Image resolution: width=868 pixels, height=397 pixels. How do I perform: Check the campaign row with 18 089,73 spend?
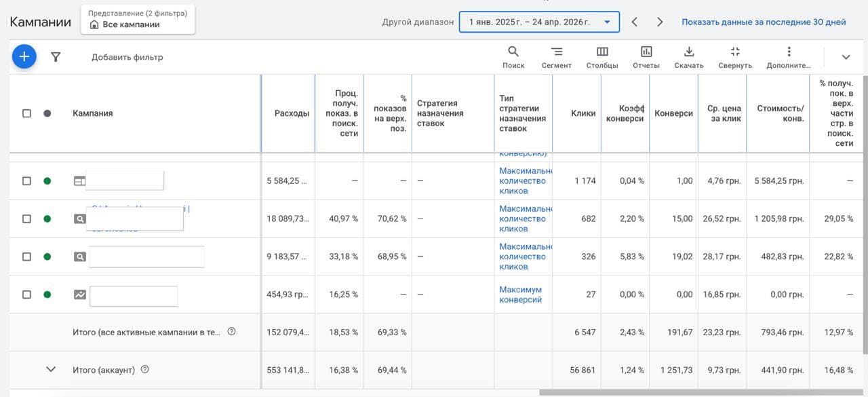click(x=26, y=219)
